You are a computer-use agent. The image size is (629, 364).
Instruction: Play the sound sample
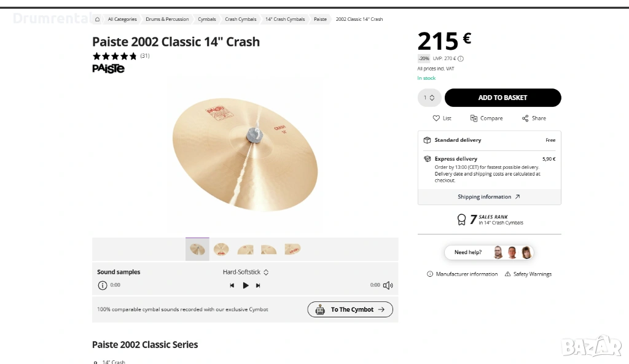coord(246,285)
